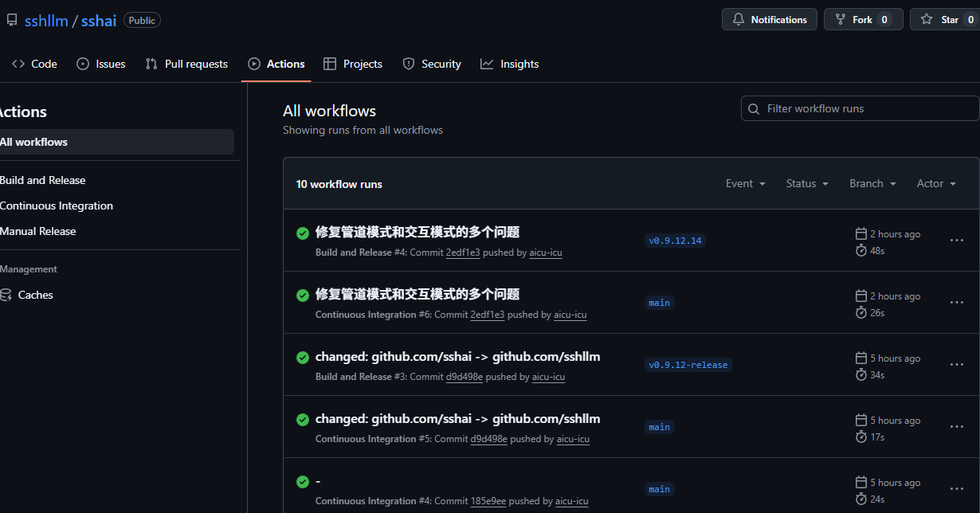Image resolution: width=980 pixels, height=513 pixels.
Task: Click success check icon of Build and Release #3
Action: (303, 357)
